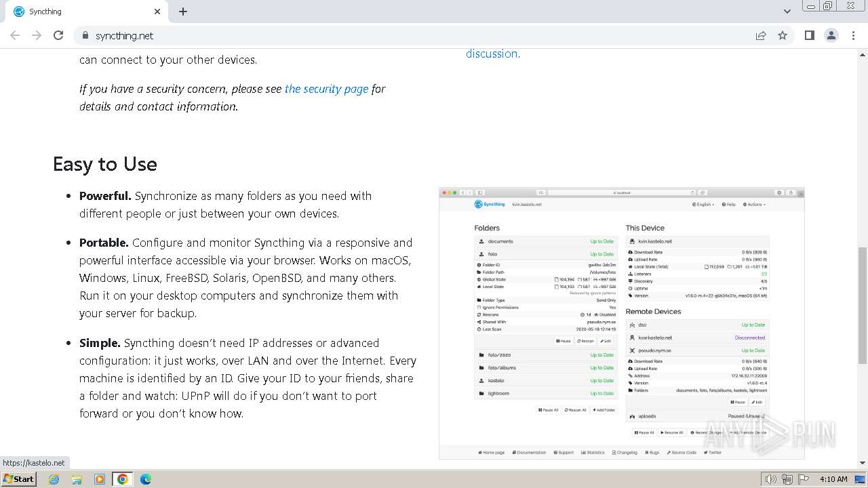Viewport: 868px width, 488px height.
Task: Toggle the browser side panel
Action: 809,35
